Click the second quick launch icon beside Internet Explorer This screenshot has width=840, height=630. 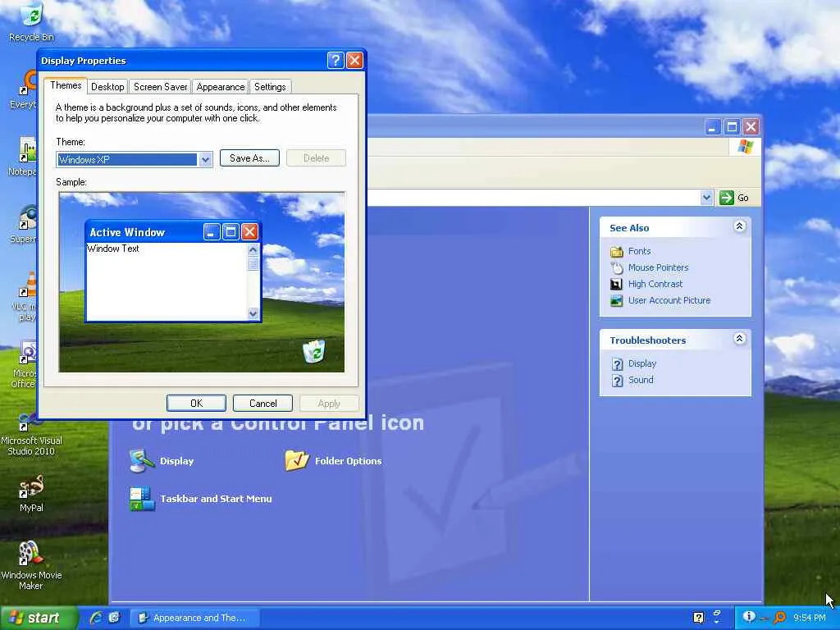tap(114, 618)
